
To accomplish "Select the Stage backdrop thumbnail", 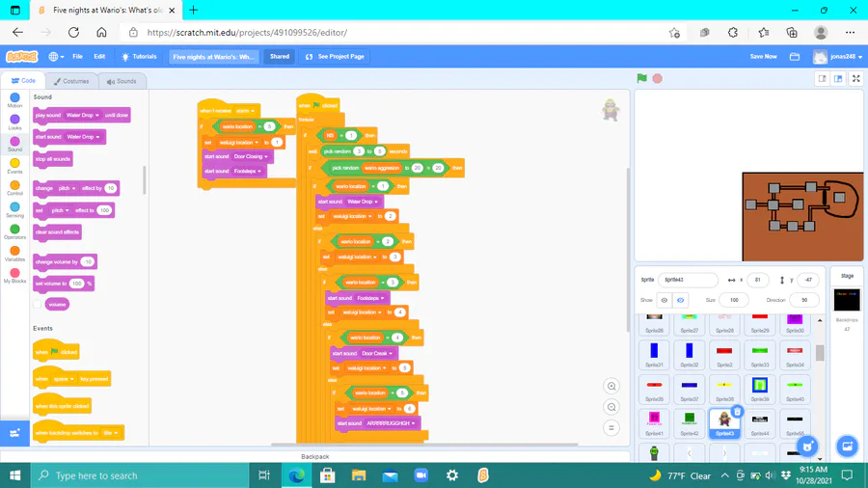I will pyautogui.click(x=847, y=300).
